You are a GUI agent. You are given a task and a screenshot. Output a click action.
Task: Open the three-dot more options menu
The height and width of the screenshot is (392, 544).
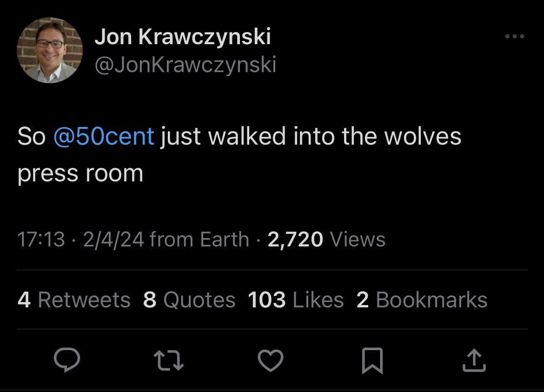coord(515,36)
